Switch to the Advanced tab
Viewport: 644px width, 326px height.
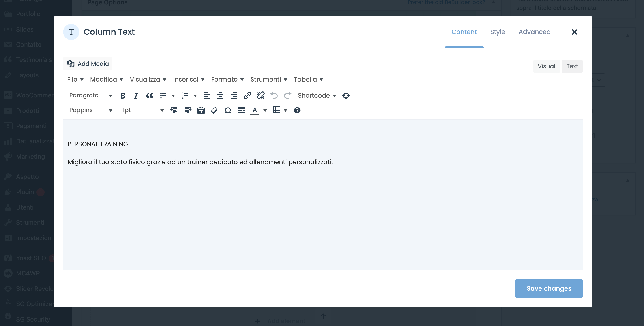point(535,32)
